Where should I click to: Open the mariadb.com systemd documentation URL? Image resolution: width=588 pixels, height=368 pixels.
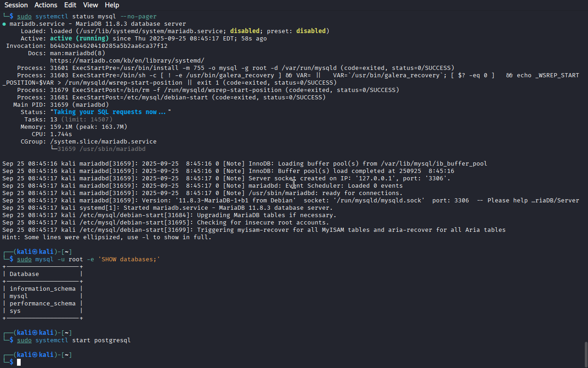[127, 61]
